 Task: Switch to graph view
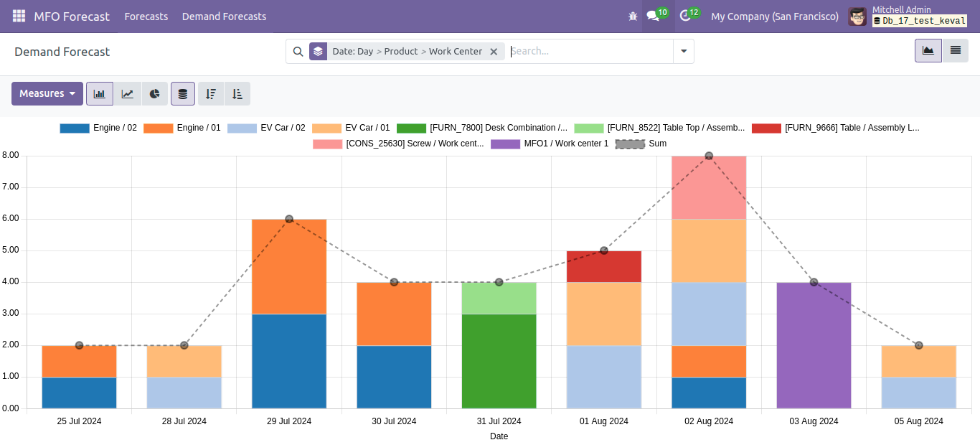pyautogui.click(x=928, y=51)
